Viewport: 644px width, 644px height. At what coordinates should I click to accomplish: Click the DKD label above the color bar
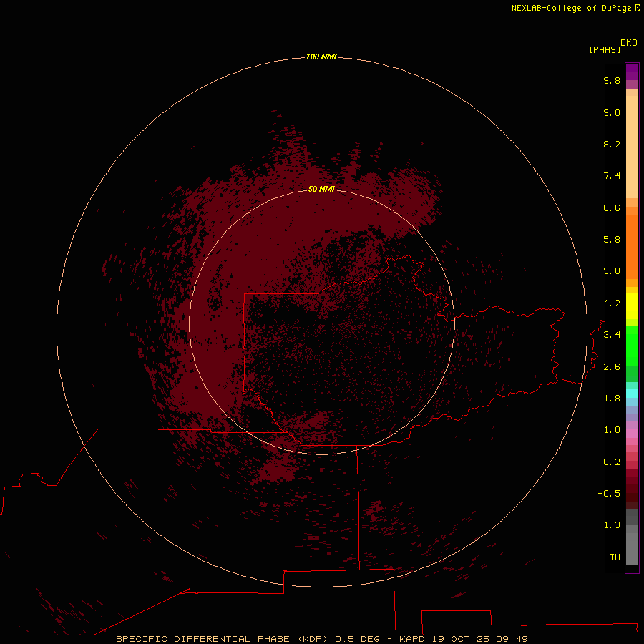pyautogui.click(x=628, y=43)
